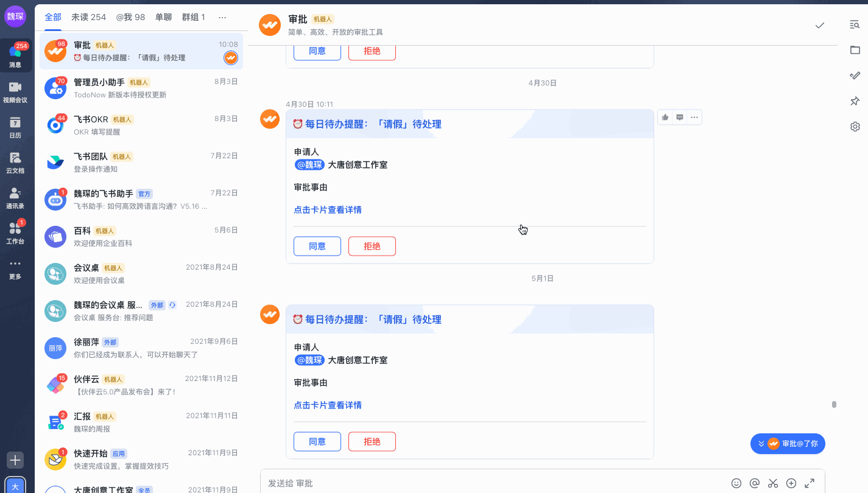Mark chat done with checkmark icon
Image resolution: width=868 pixels, height=493 pixels.
(820, 25)
